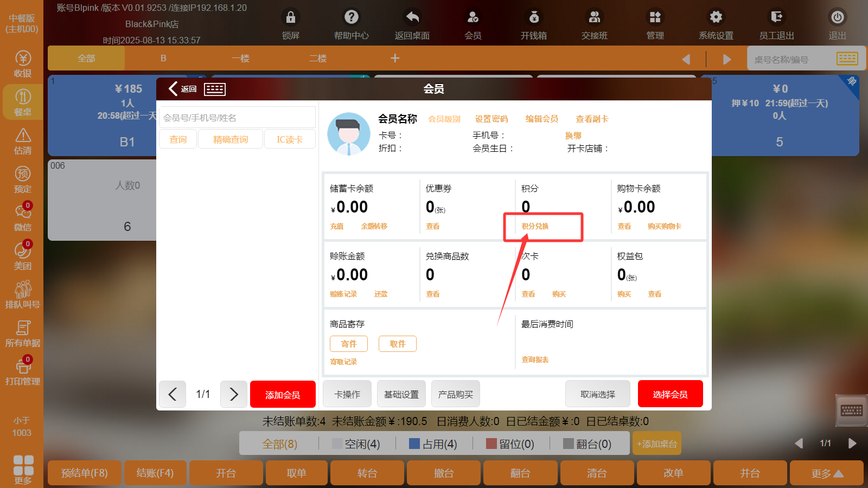
Task: Click the red 添加会员 button
Action: pyautogui.click(x=283, y=394)
